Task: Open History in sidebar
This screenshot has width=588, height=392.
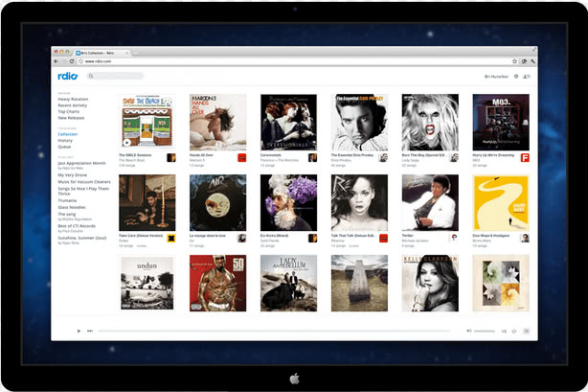Action: pyautogui.click(x=65, y=141)
